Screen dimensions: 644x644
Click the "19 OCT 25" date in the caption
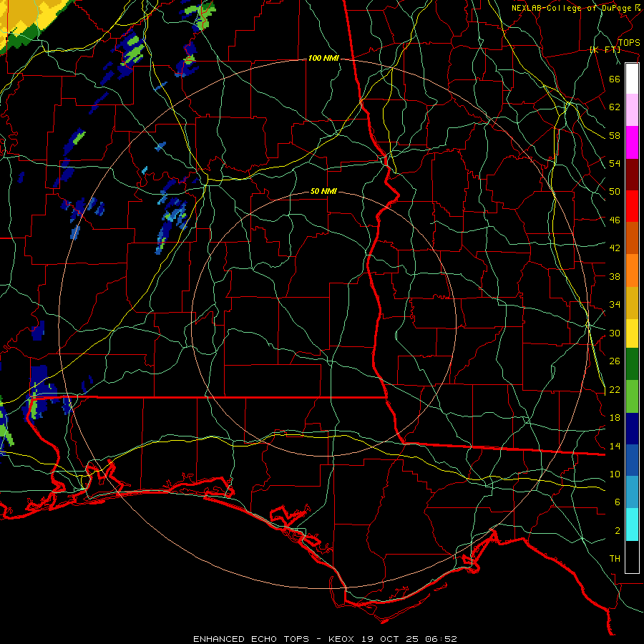point(392,639)
